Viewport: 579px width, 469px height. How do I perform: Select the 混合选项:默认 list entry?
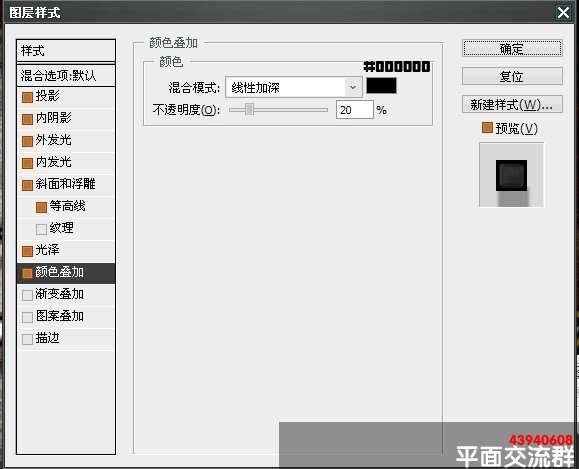(x=66, y=76)
